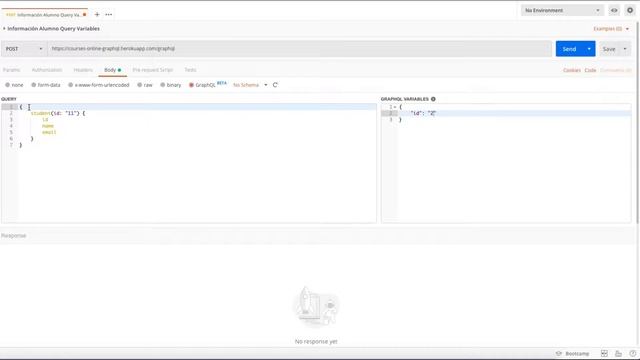Screen dimensions: 640x360
Task: Open the POST method dropdown
Action: coord(24,49)
